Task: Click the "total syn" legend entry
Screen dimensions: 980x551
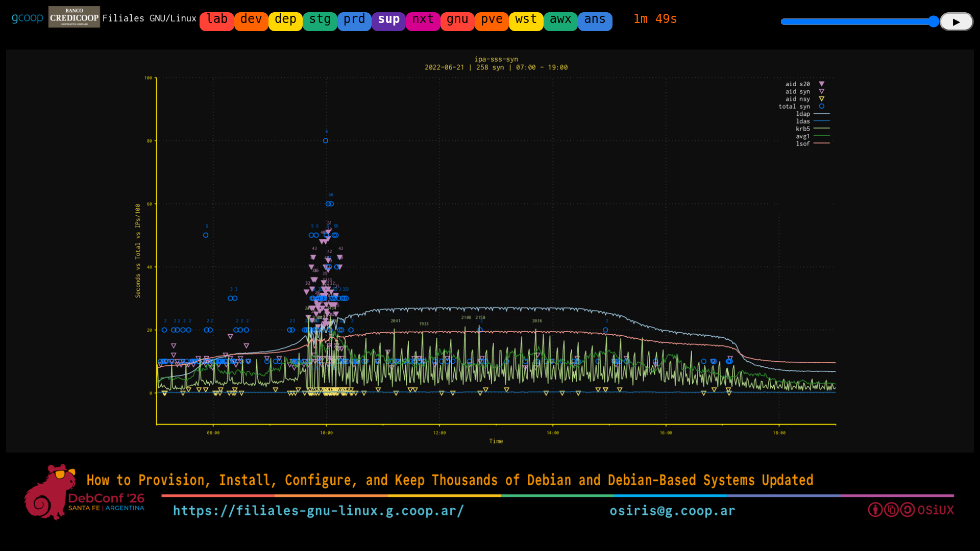Action: [801, 106]
